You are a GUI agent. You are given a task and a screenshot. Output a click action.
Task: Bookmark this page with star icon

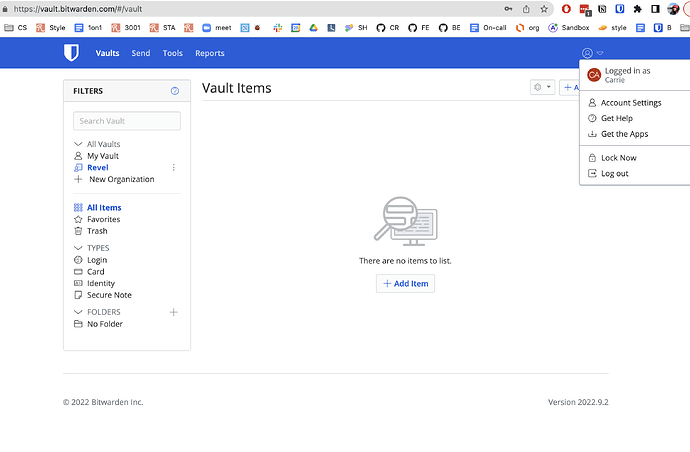(x=544, y=9)
